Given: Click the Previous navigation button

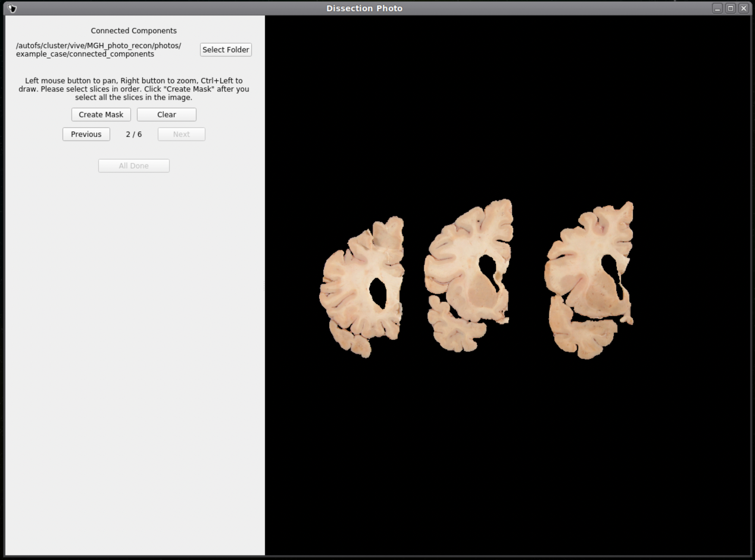Looking at the screenshot, I should pos(87,134).
